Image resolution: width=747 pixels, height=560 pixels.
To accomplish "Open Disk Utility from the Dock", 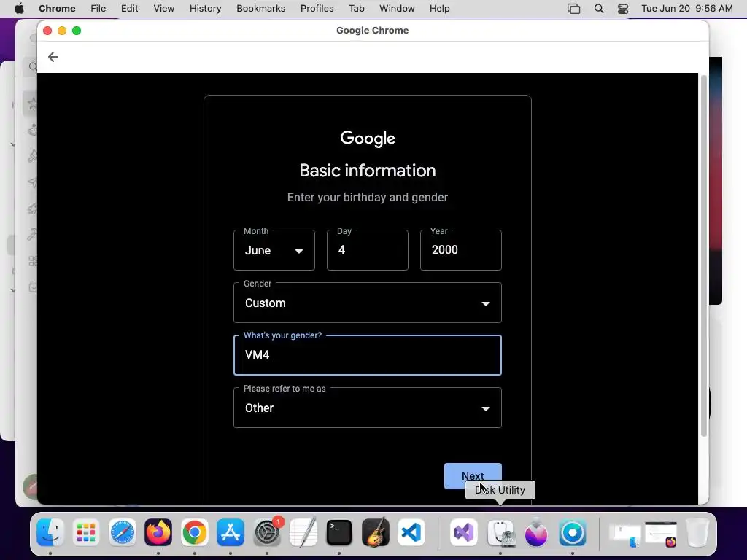I will coord(500,533).
